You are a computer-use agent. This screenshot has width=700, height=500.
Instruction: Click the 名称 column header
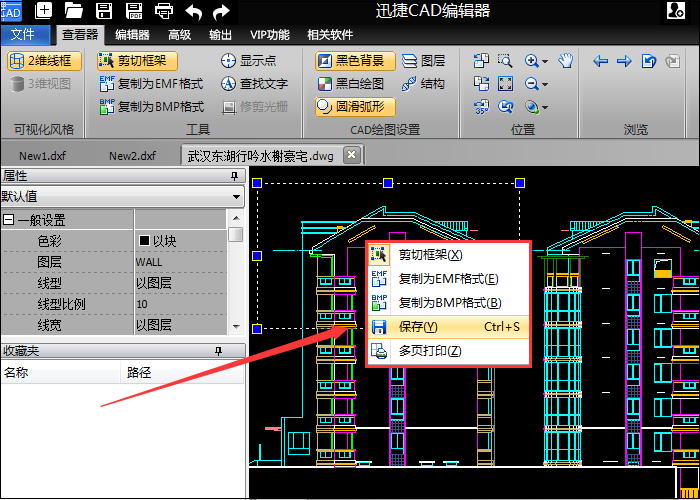(60, 373)
